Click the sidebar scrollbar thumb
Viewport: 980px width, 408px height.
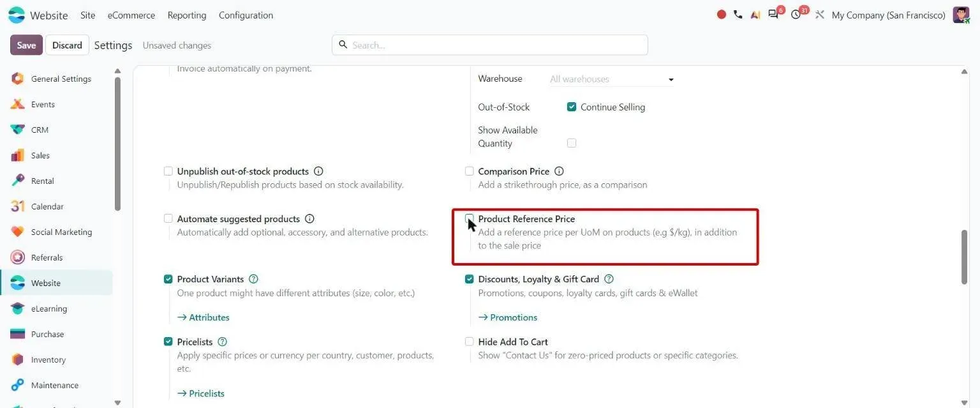point(117,144)
